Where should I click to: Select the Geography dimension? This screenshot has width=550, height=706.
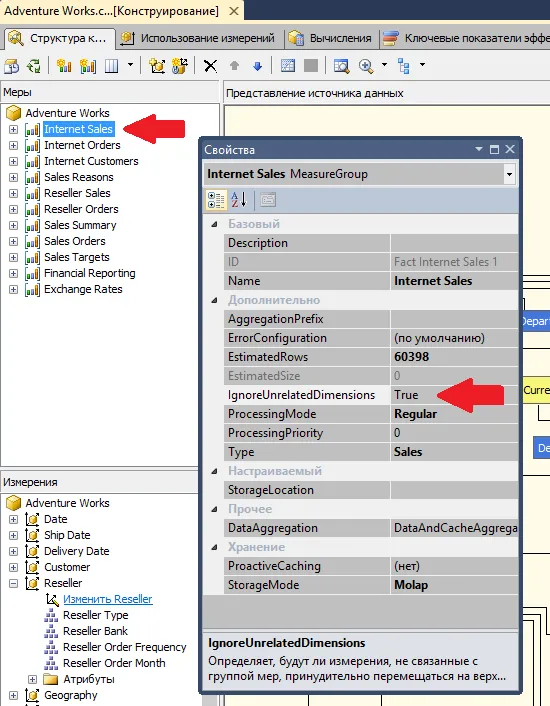[x=71, y=695]
